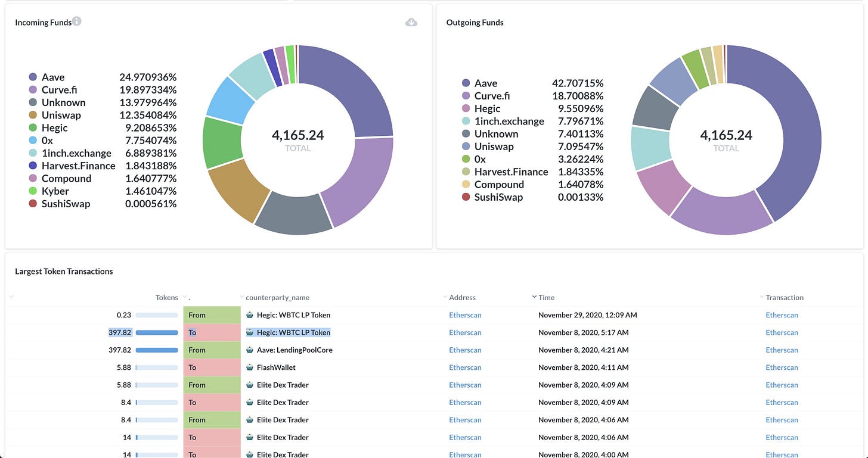Select Unknown in Incoming Funds legend
Screen dimensions: 868x458
pos(57,102)
